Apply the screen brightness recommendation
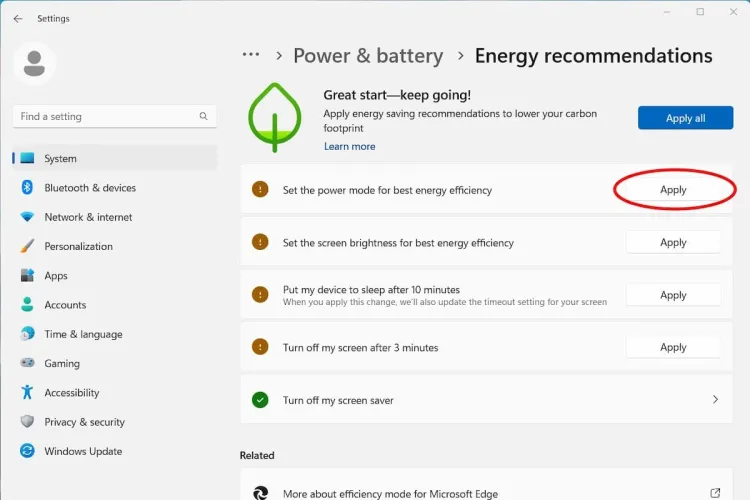750x500 pixels. click(673, 242)
